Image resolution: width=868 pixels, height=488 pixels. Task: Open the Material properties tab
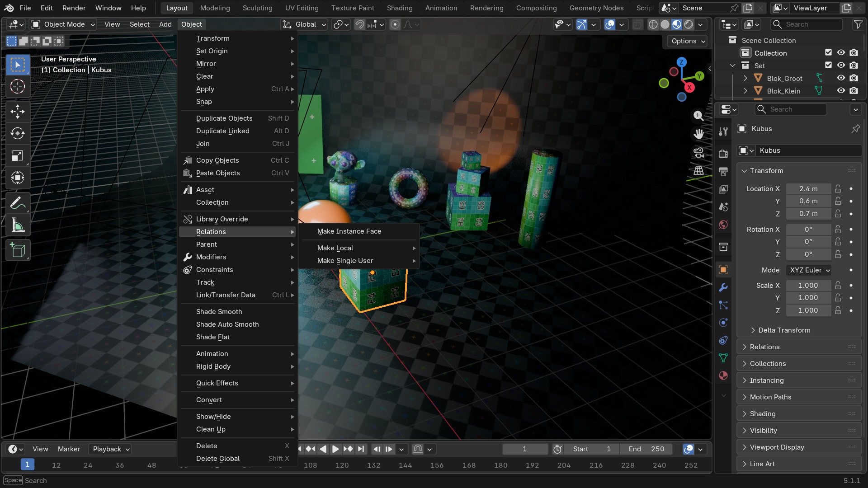click(723, 375)
